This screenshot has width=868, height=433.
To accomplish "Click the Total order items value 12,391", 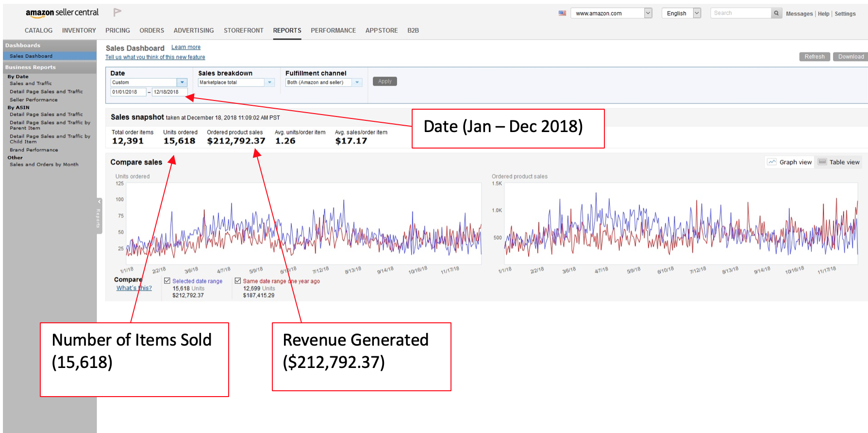I will pyautogui.click(x=128, y=141).
